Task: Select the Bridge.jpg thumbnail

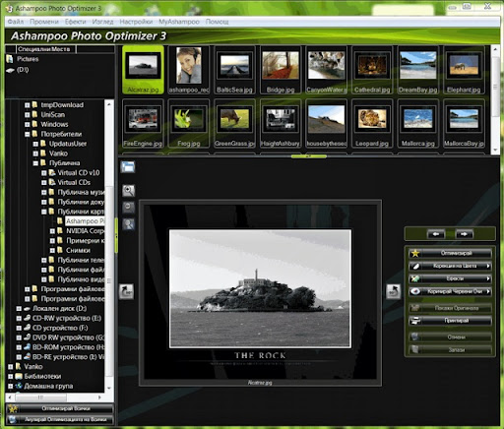Action: pos(281,70)
